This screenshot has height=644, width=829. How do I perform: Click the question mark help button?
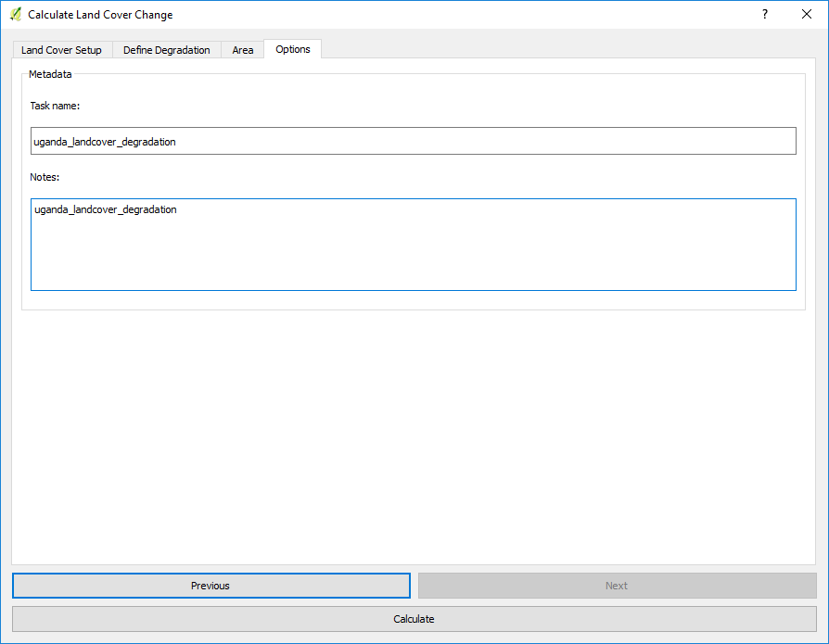point(765,15)
